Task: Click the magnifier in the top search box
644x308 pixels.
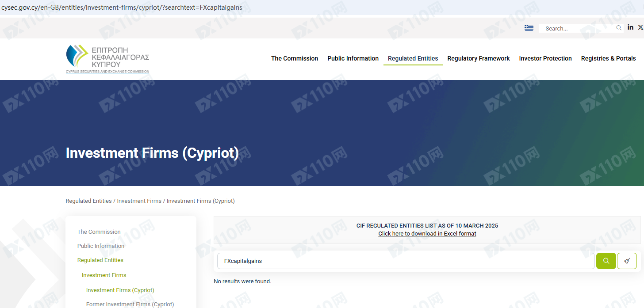Action: (619, 28)
